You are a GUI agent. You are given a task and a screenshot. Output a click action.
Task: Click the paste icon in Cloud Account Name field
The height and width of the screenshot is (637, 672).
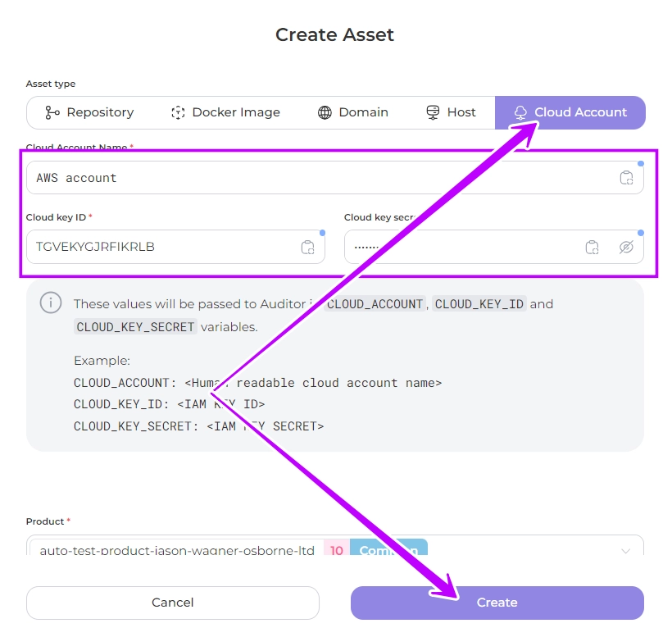(627, 178)
